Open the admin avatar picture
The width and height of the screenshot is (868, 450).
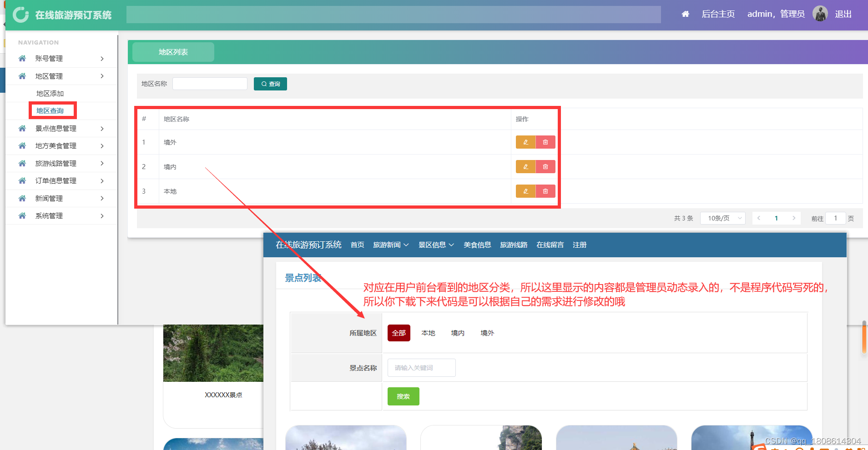point(820,14)
